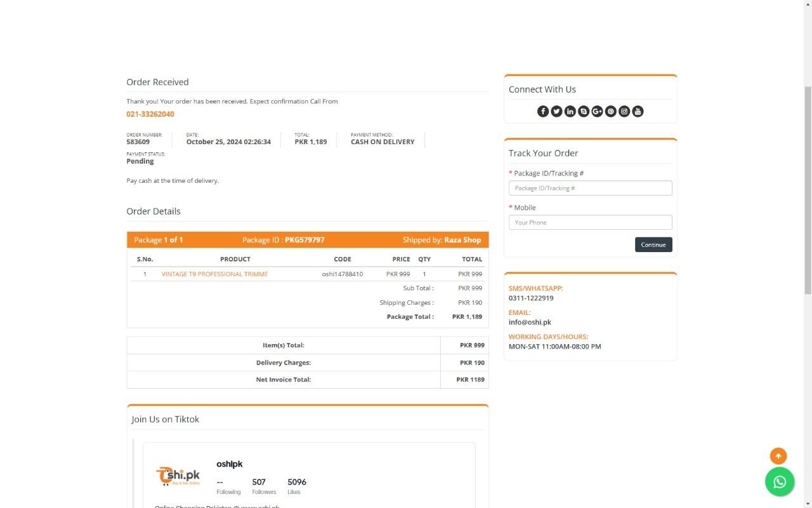Visit the Pinterest icon link
This screenshot has height=508, width=812.
[x=611, y=112]
